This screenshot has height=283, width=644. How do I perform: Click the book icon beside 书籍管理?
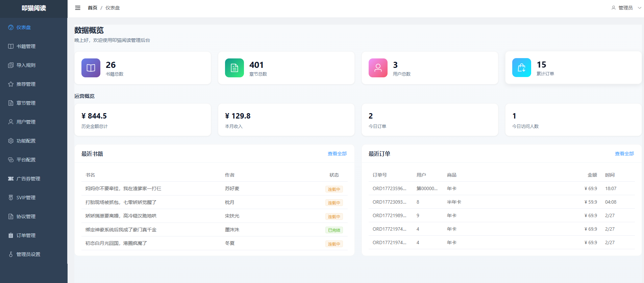(x=11, y=46)
